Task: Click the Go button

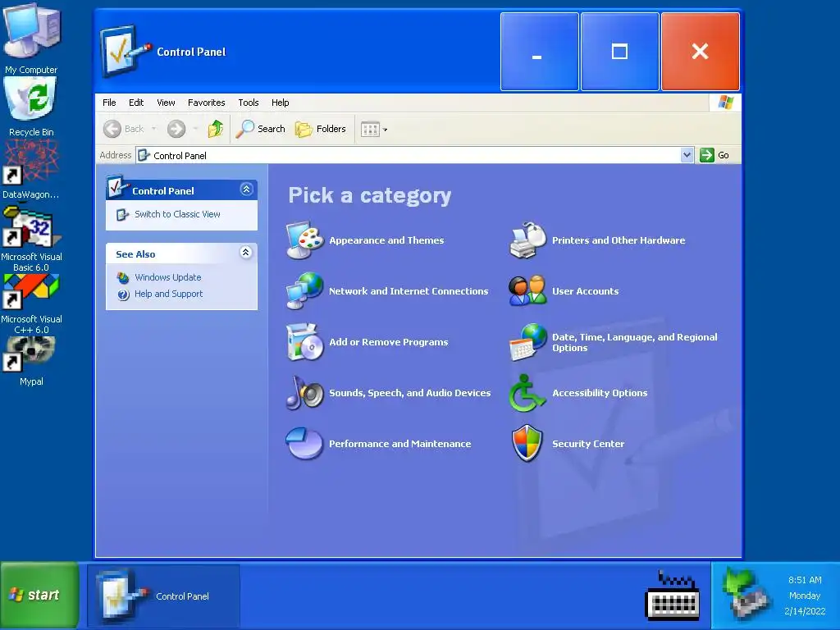Action: point(714,155)
